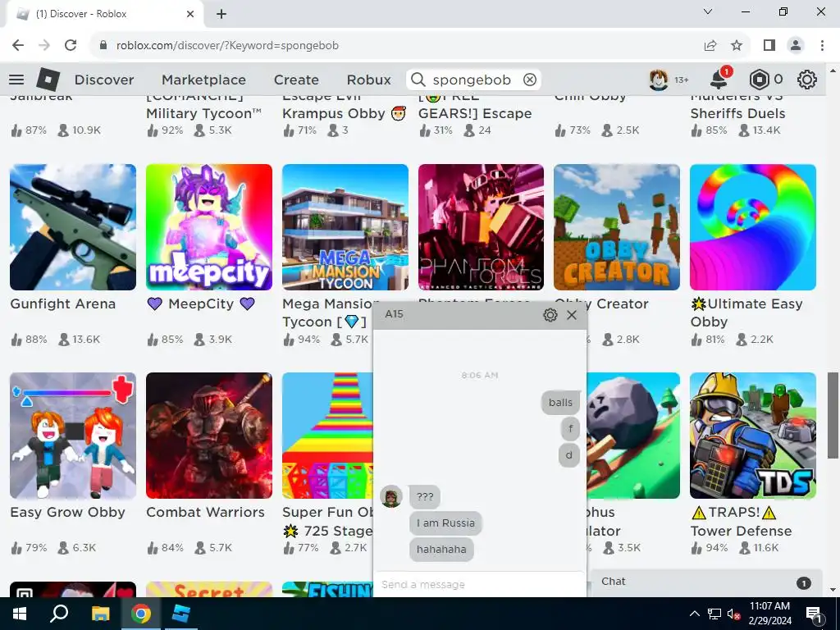Open the MeepCity game thumbnail
The height and width of the screenshot is (630, 840).
[209, 227]
